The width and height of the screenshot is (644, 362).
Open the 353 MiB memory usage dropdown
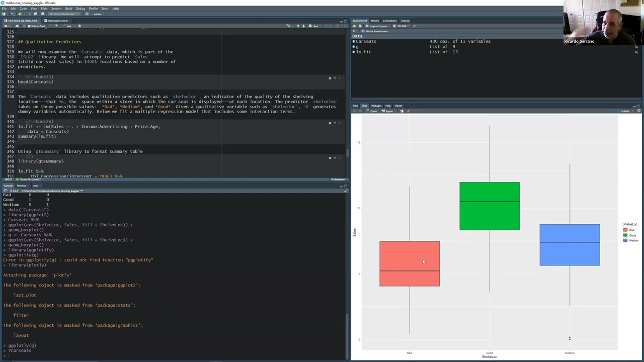point(401,26)
